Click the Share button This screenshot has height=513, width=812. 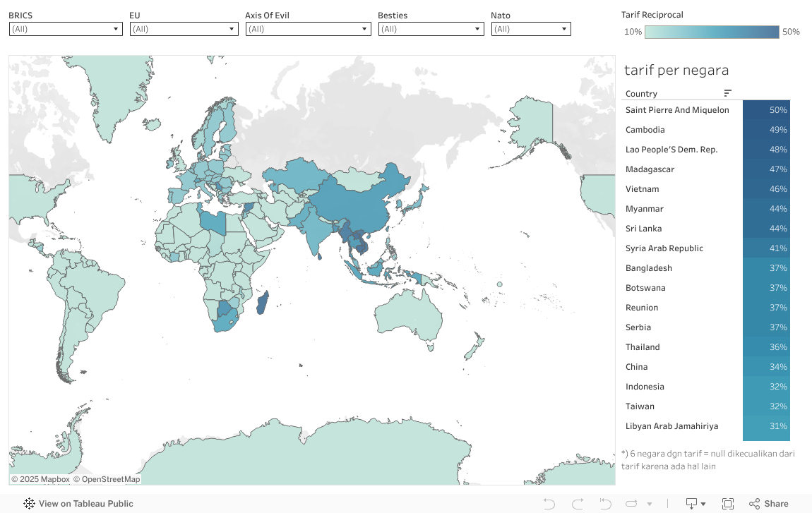tap(768, 504)
